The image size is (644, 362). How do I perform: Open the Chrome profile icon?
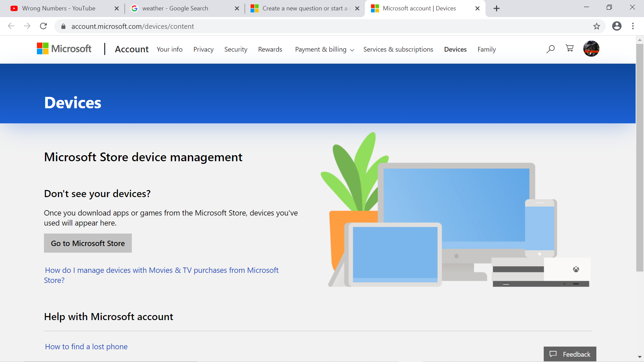pyautogui.click(x=616, y=26)
